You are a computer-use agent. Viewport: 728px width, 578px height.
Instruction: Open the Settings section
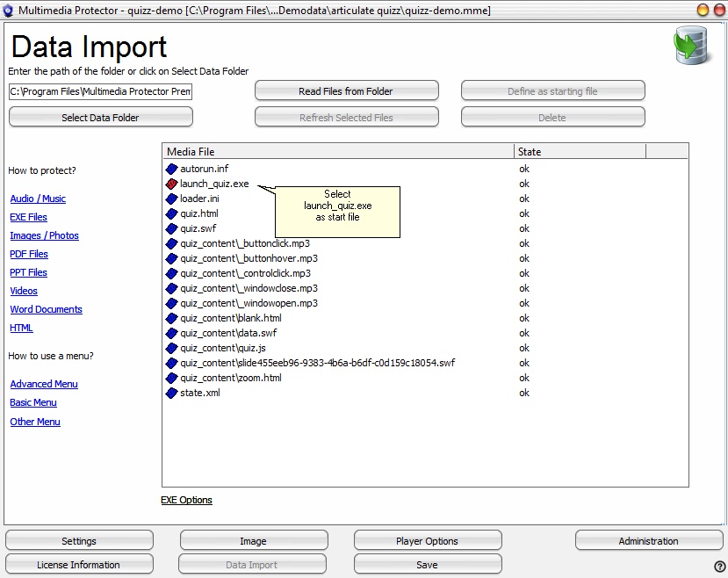point(79,541)
